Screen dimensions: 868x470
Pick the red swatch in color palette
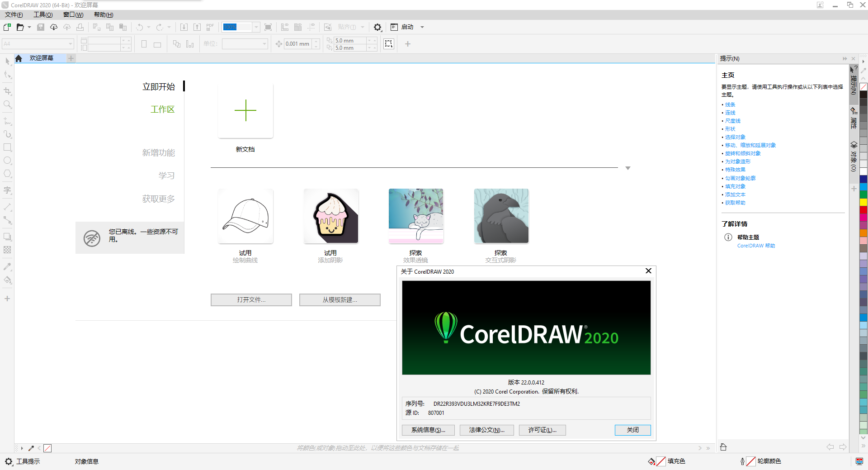[x=863, y=210]
